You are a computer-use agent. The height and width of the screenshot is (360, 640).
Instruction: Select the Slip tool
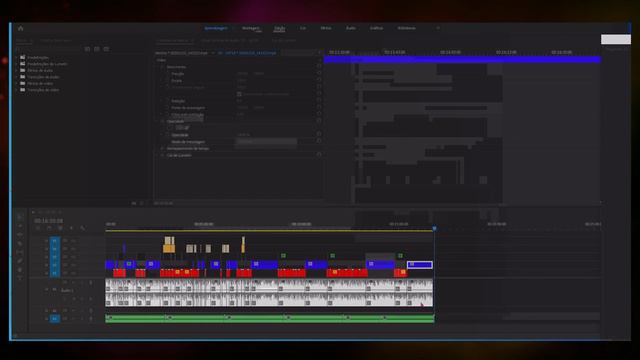click(x=20, y=252)
